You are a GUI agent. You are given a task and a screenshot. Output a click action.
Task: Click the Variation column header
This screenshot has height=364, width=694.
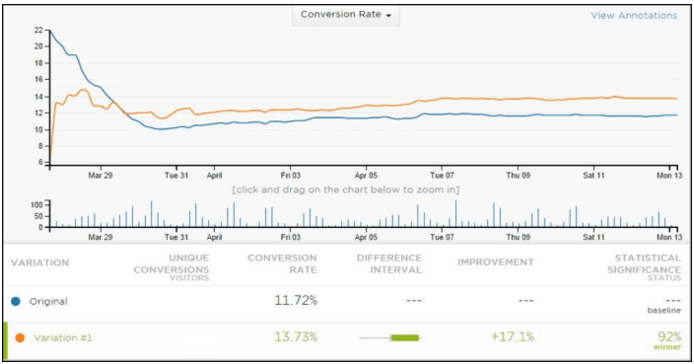point(40,263)
